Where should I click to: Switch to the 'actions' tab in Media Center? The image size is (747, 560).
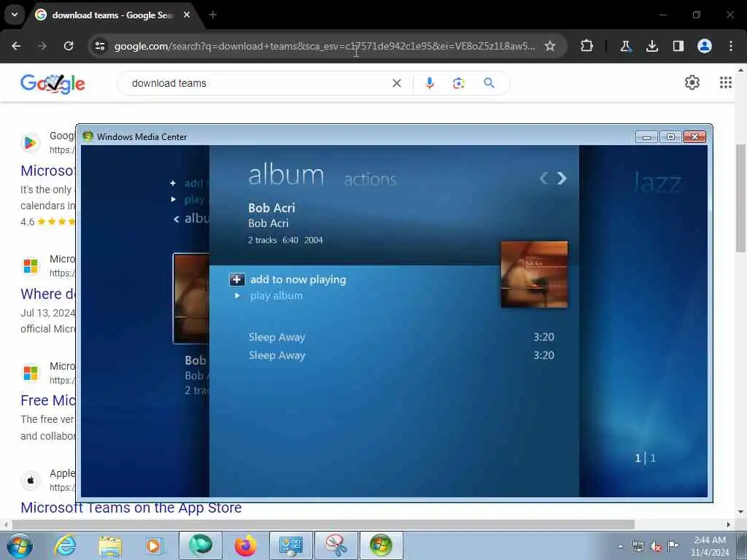(370, 179)
